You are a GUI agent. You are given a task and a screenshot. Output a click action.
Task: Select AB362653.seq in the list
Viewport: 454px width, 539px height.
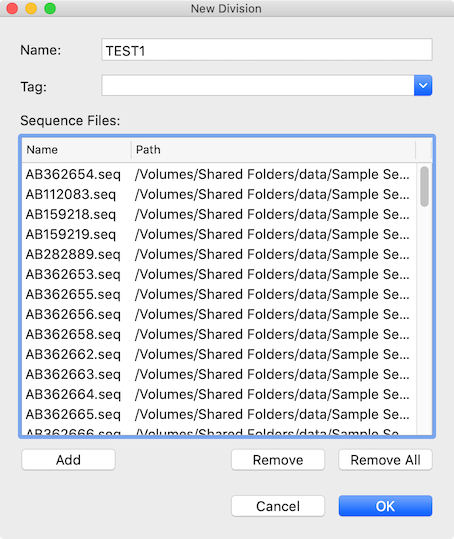pyautogui.click(x=219, y=274)
